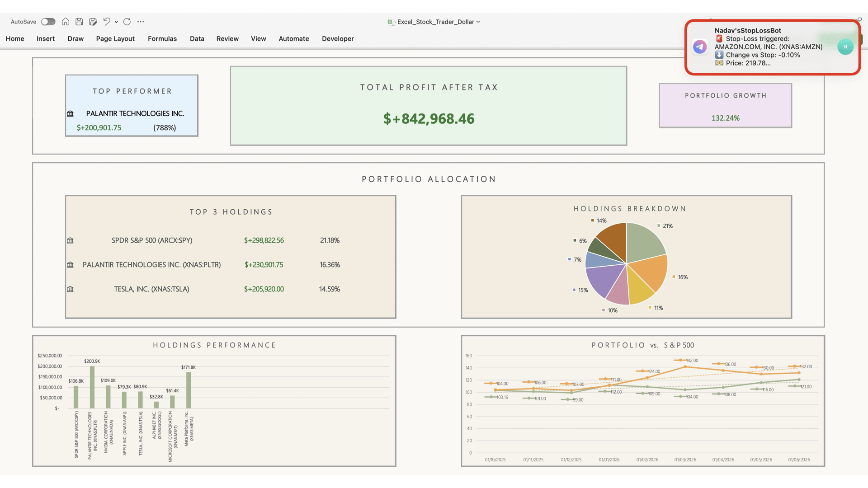Click the Save icon
The image size is (868, 488).
[79, 22]
